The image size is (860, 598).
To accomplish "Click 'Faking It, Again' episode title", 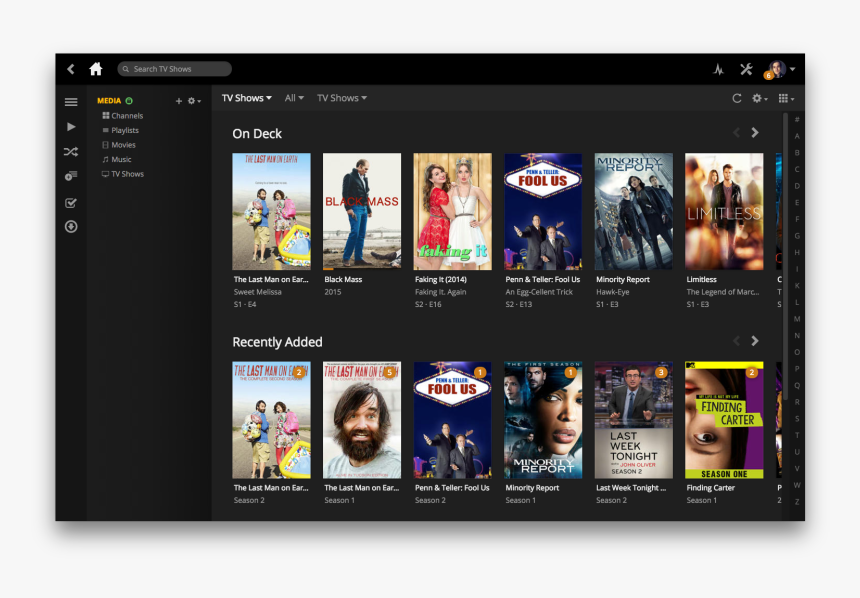I will coord(440,292).
